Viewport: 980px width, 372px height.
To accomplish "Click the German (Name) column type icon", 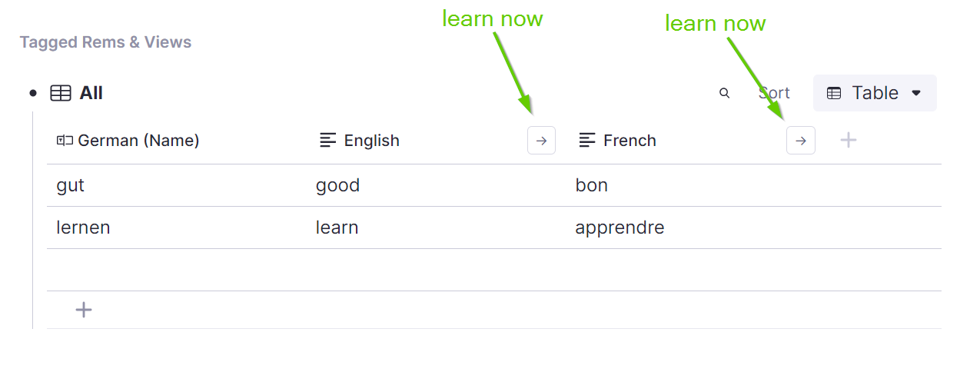I will pyautogui.click(x=65, y=140).
